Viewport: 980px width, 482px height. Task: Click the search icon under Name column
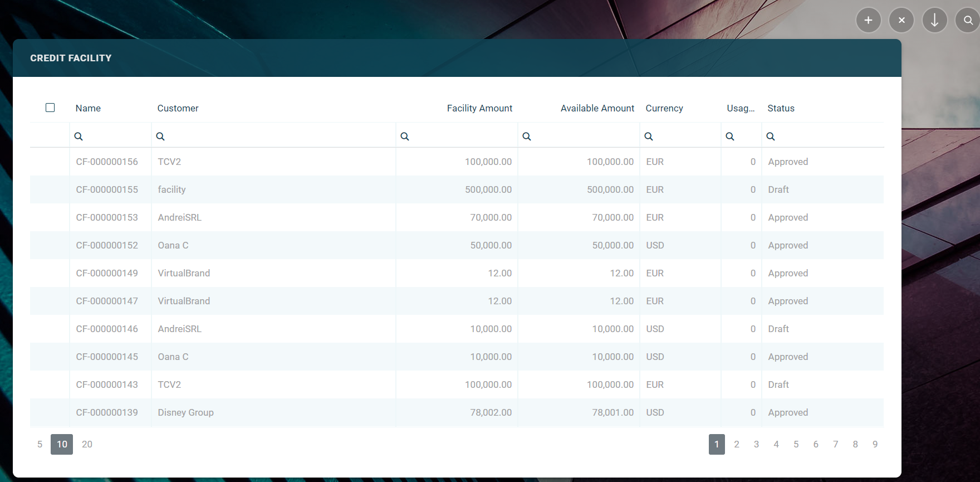click(x=79, y=137)
